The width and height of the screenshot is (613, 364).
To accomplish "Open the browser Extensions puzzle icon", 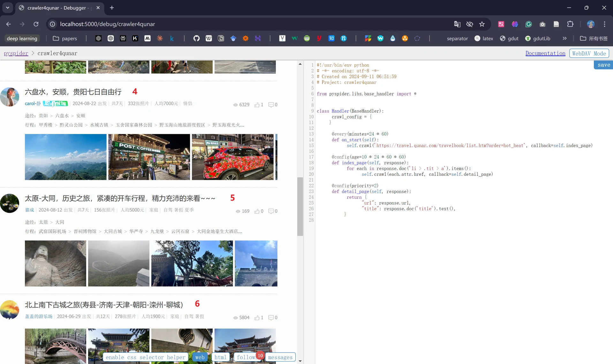I will [x=570, y=24].
